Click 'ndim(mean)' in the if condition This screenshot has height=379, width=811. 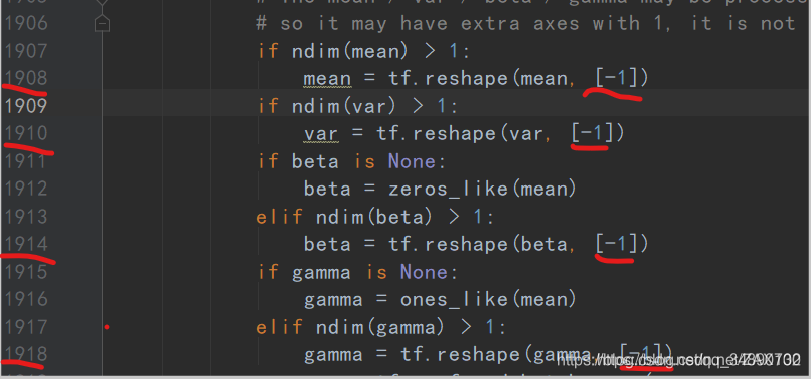coord(350,51)
